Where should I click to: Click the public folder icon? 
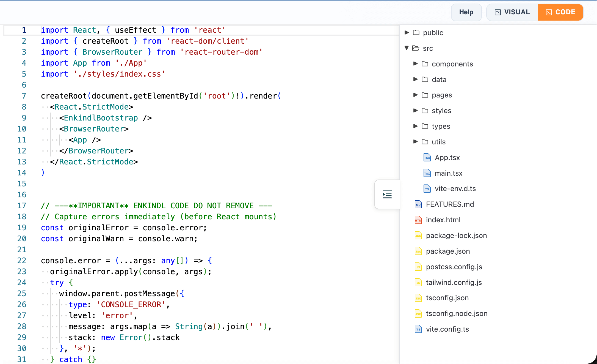tap(416, 33)
